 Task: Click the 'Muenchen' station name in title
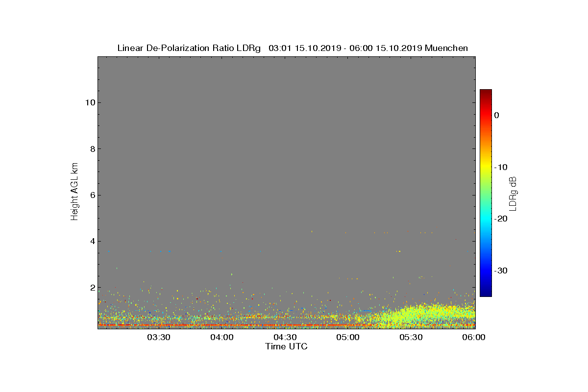(446, 48)
